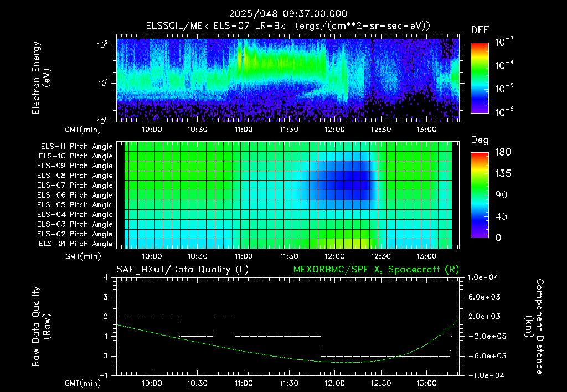Select the ELS-02 Pitch Angle row label
Viewport: 567px width, 392px height.
75,234
